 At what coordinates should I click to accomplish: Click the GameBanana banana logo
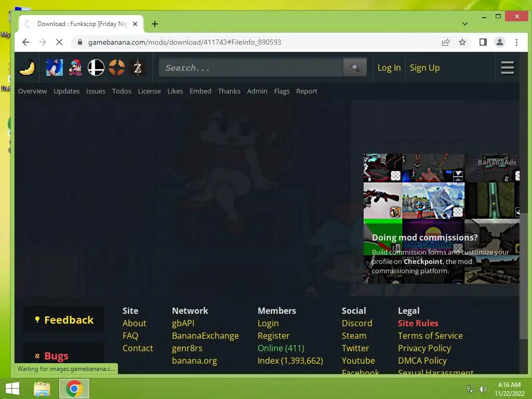tap(27, 68)
